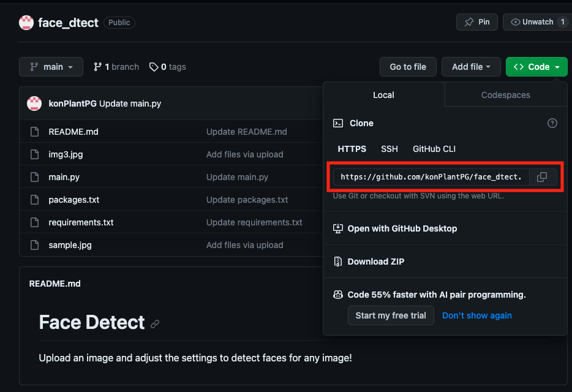Click the anchor link icon beside Face Detect
572x392 pixels.
[x=155, y=324]
